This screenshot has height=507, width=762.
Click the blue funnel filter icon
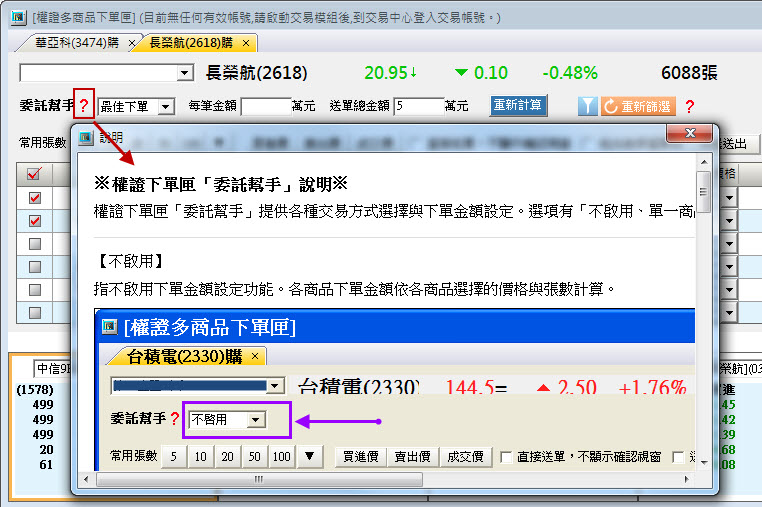(588, 106)
